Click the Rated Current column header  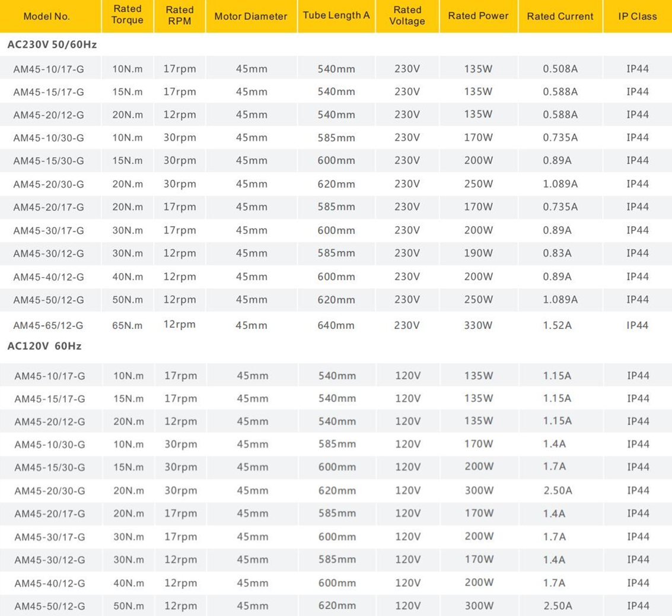(x=560, y=16)
